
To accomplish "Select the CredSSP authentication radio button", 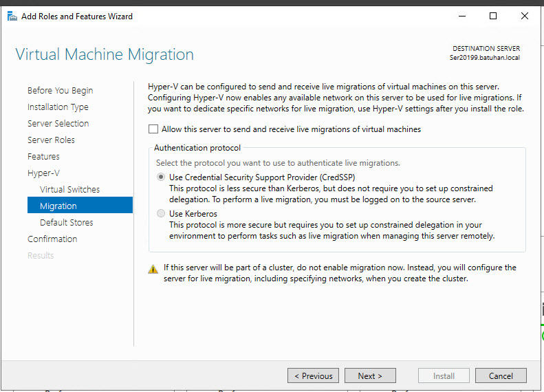I will click(162, 177).
